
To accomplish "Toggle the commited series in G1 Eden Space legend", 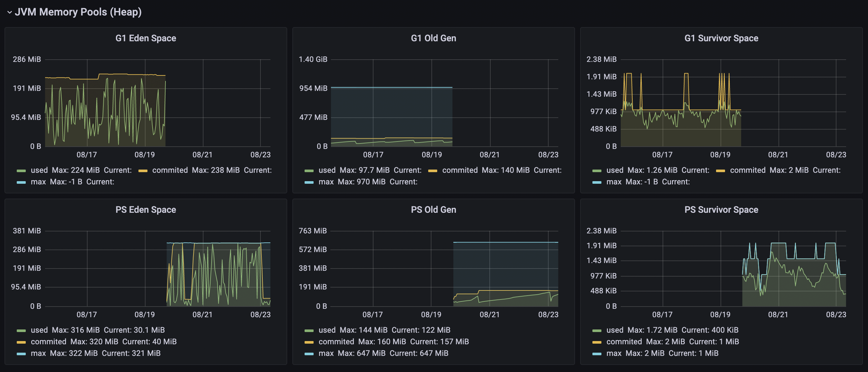I will click(170, 170).
